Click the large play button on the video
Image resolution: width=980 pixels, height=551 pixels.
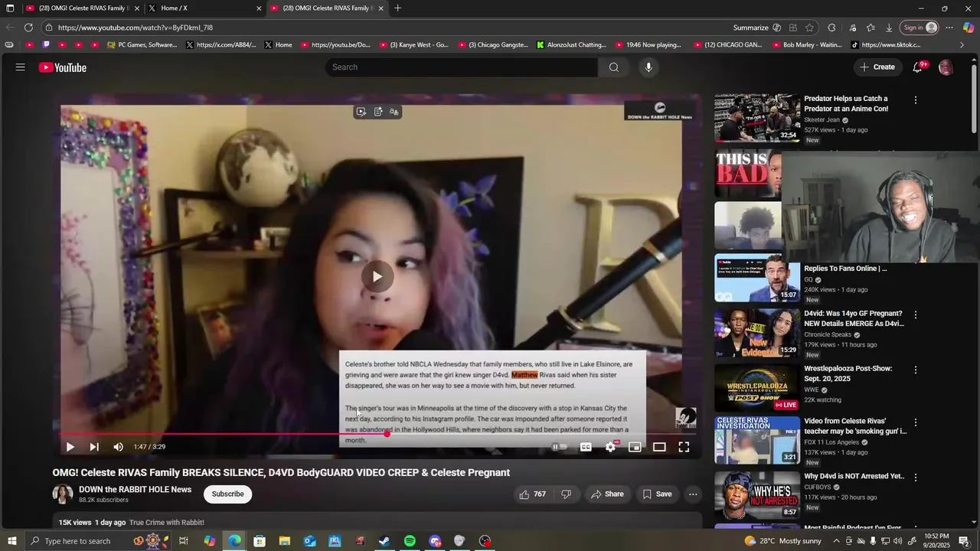377,276
